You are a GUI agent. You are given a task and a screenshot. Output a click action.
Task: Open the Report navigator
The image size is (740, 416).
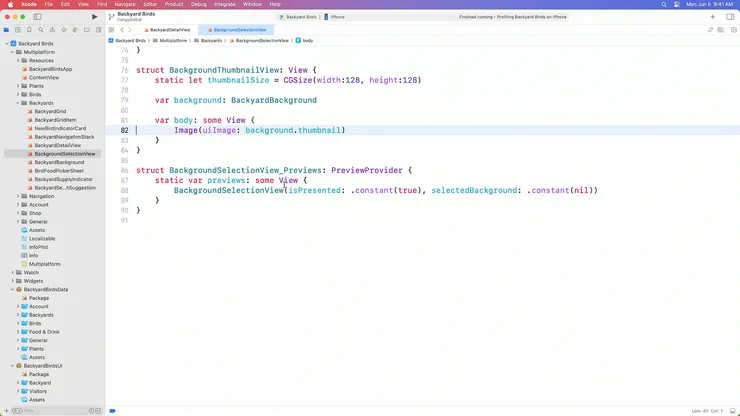[98, 30]
